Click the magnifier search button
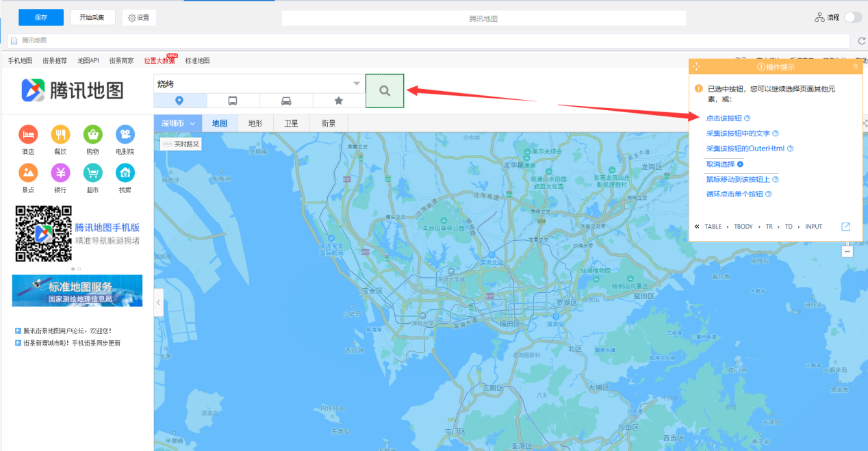This screenshot has height=451, width=868. (x=385, y=90)
